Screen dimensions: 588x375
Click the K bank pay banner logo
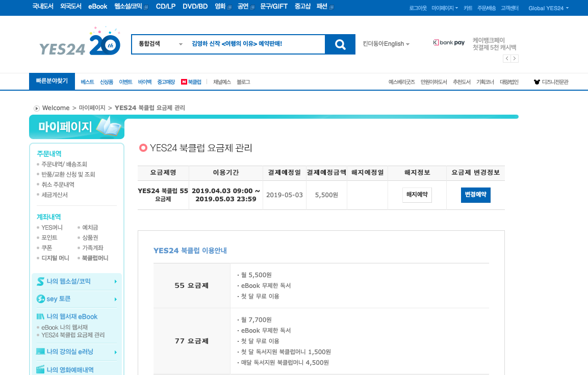[x=449, y=43]
